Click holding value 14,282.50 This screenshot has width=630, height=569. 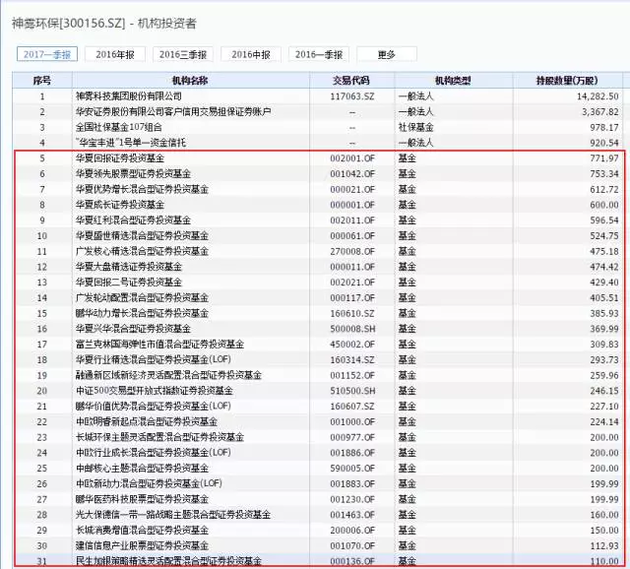[x=597, y=96]
